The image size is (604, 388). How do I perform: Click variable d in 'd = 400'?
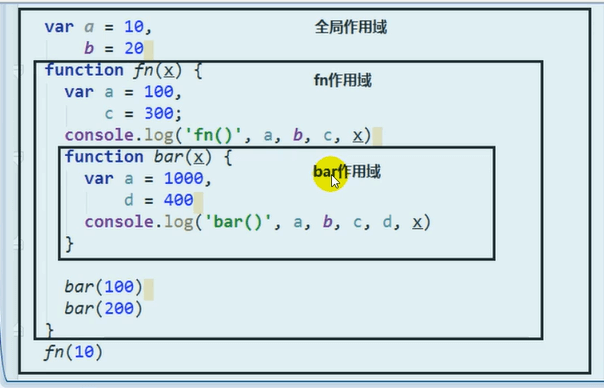129,200
